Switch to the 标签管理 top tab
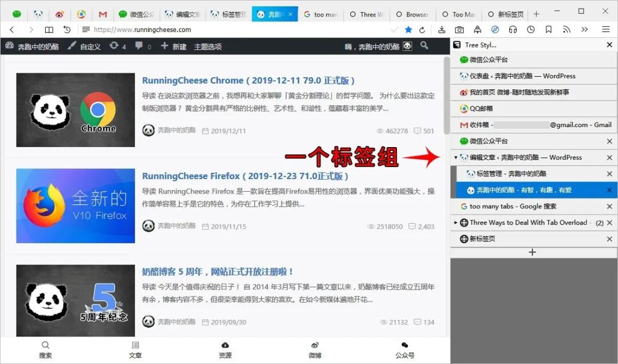This screenshot has height=364, width=618. (x=228, y=14)
